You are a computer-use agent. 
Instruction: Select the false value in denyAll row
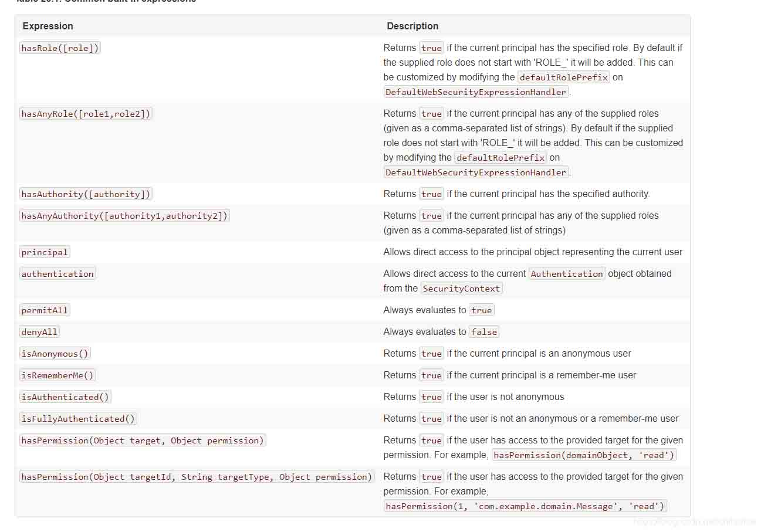click(484, 332)
